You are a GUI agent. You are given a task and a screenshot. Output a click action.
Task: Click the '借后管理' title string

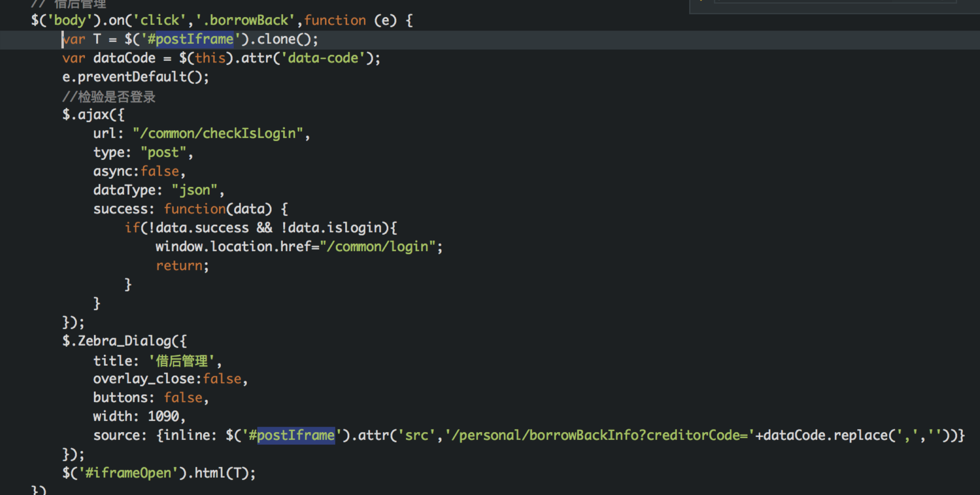[x=182, y=361]
